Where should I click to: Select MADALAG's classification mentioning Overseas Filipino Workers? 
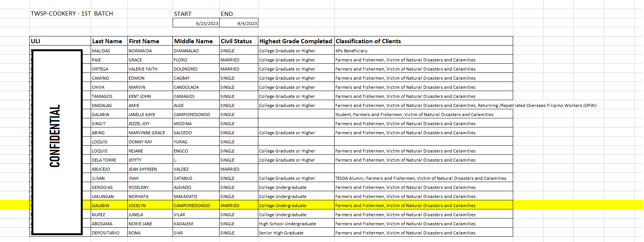coord(466,105)
